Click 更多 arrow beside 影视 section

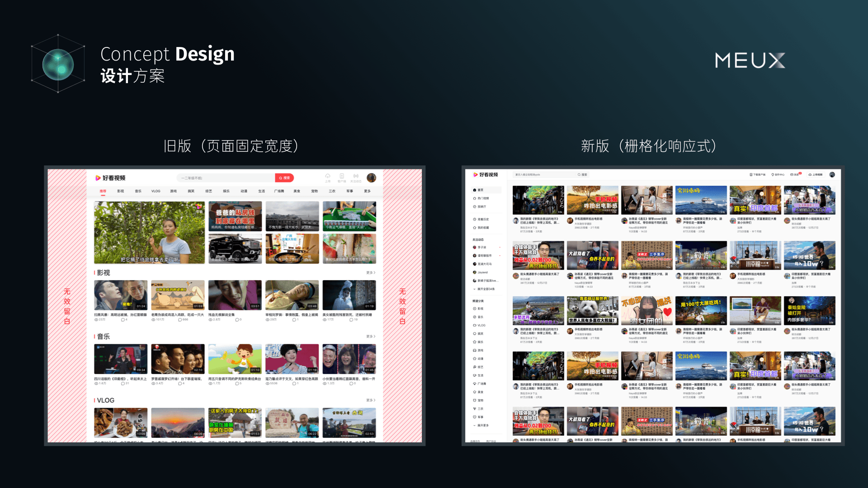[371, 273]
